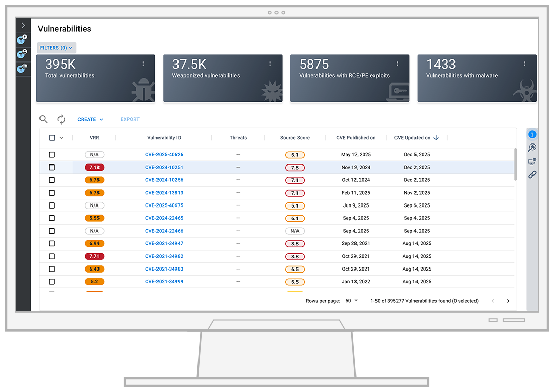Open the CVE-2025-40626 detail link

click(164, 154)
